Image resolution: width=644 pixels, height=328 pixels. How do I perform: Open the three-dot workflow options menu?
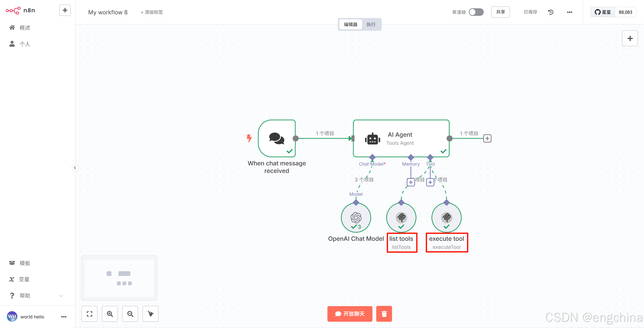570,12
